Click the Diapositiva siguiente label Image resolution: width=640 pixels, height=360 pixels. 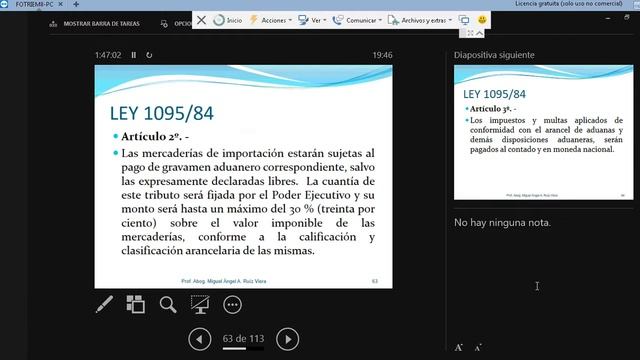pyautogui.click(x=494, y=55)
